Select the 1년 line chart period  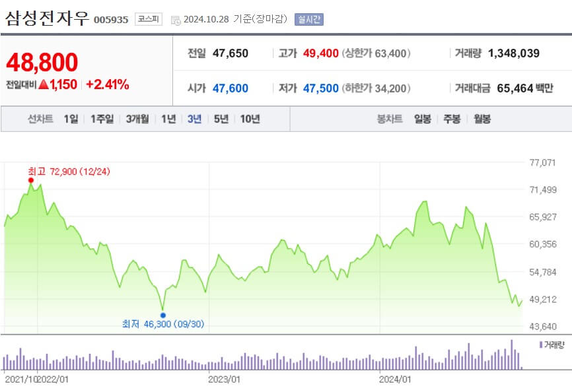pos(168,119)
